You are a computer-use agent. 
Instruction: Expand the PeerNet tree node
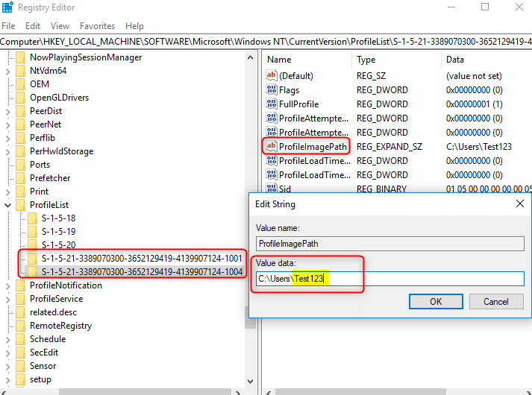tap(8, 124)
